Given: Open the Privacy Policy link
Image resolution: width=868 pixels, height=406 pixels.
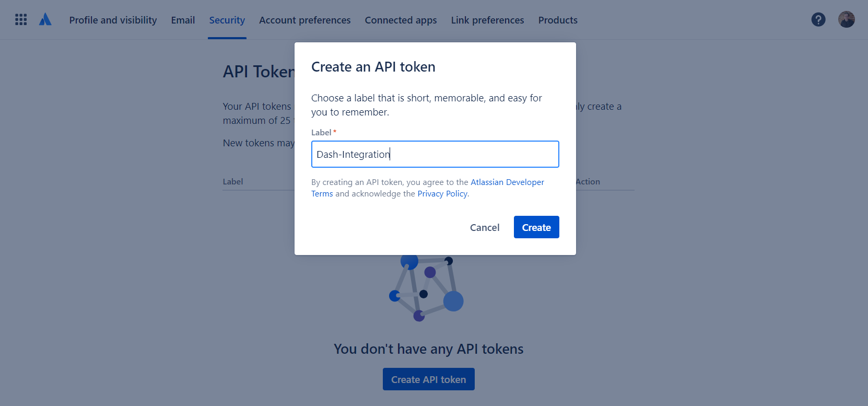Looking at the screenshot, I should click(x=442, y=194).
